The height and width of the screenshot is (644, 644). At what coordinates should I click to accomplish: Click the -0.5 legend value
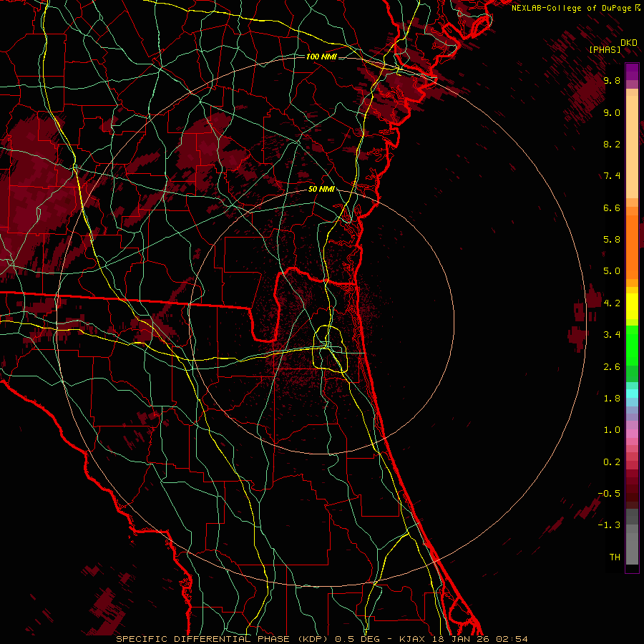tap(609, 494)
